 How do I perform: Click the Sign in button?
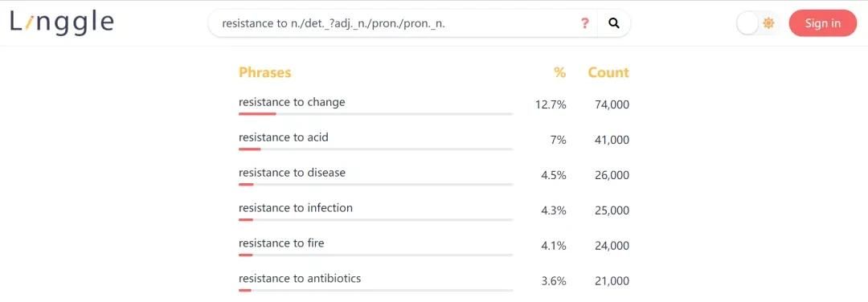click(x=823, y=23)
